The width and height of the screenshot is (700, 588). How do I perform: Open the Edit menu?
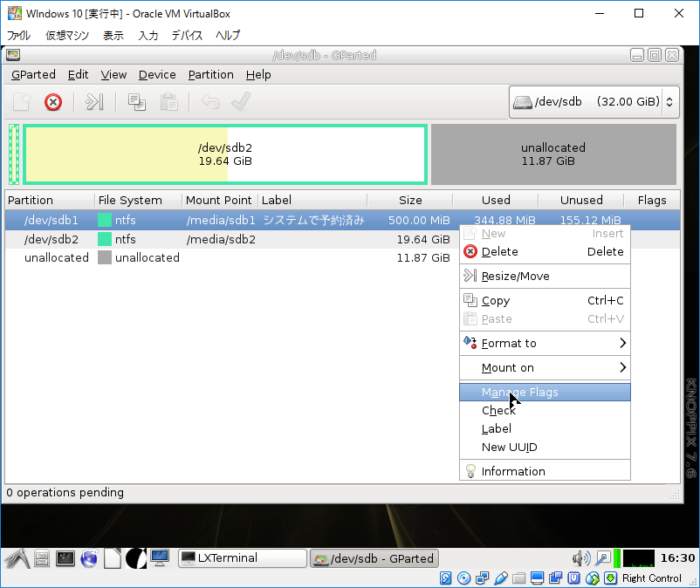[x=79, y=74]
